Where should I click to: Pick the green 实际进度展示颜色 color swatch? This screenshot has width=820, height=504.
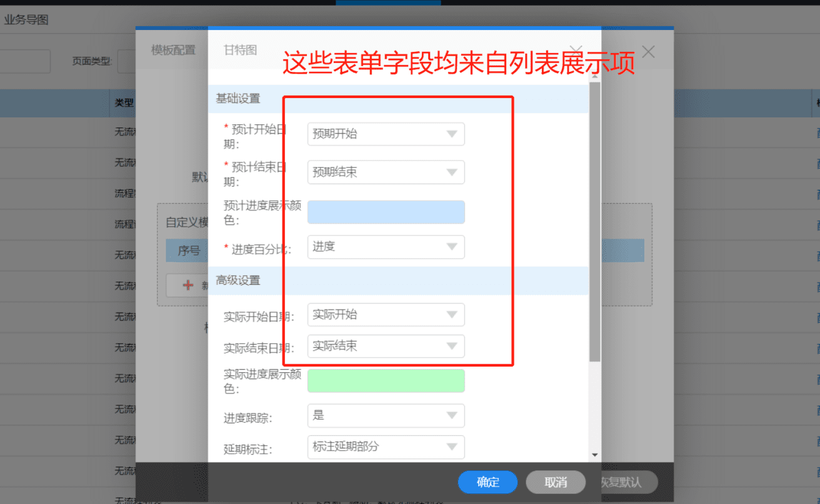[386, 380]
